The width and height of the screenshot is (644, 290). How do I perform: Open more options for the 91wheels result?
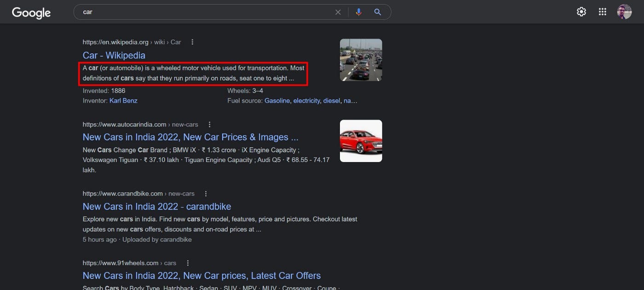[187, 263]
